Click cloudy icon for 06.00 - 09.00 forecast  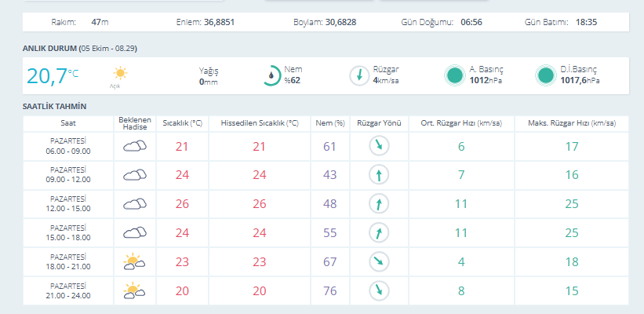(x=135, y=146)
